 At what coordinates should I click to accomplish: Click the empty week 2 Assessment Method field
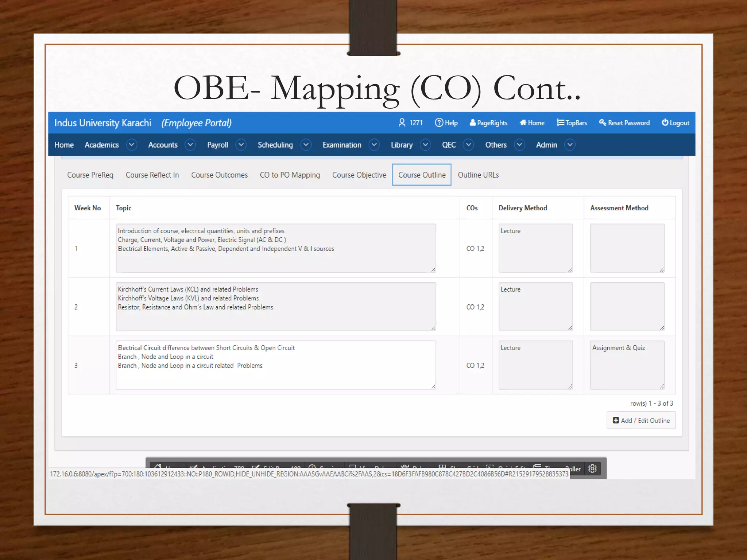(627, 307)
